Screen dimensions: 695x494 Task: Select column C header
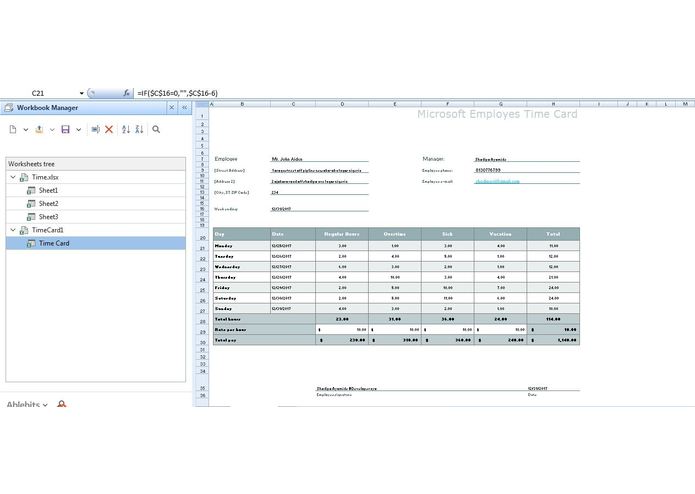[293, 104]
